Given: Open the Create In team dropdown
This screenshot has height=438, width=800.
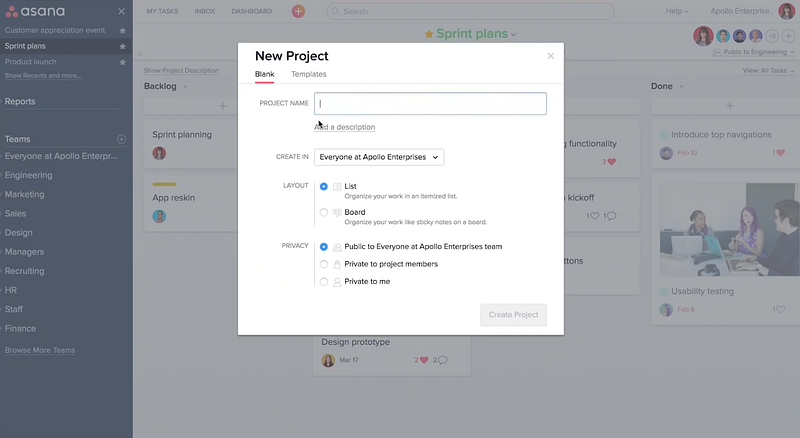Looking at the screenshot, I should click(378, 157).
